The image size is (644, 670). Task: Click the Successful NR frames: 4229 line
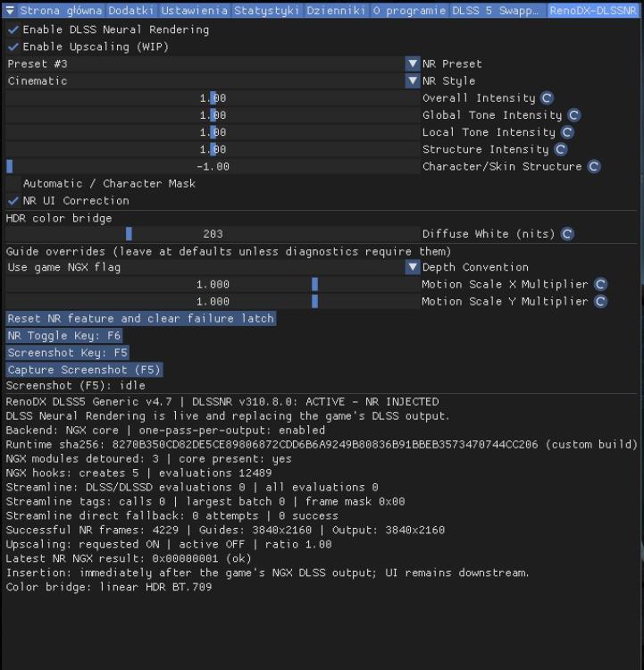(225, 530)
